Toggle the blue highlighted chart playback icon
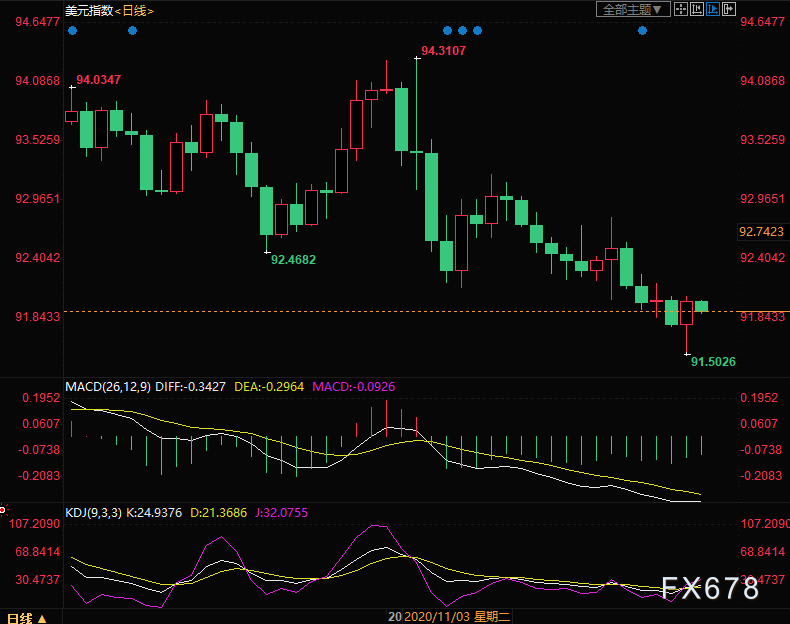Viewport: 790px width, 624px height. (712, 9)
